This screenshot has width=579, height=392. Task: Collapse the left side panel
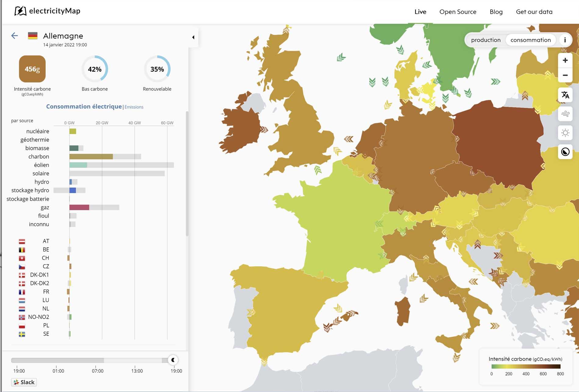193,37
